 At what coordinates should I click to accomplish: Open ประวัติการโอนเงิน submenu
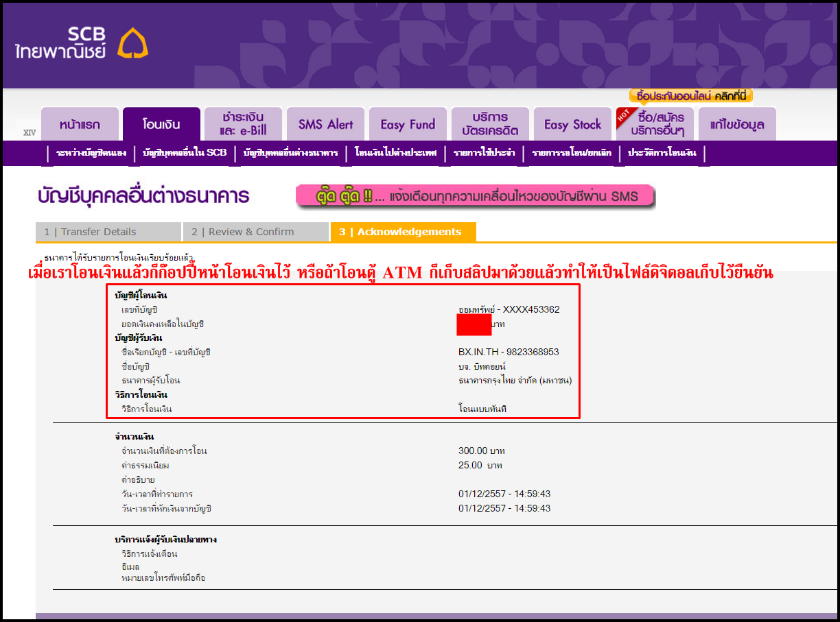662,153
